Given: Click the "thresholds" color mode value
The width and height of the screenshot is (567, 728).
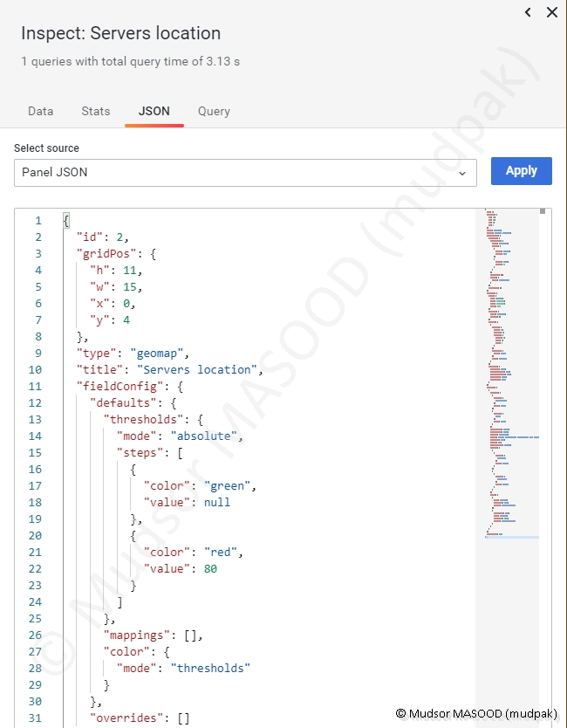Looking at the screenshot, I should pyautogui.click(x=210, y=668).
